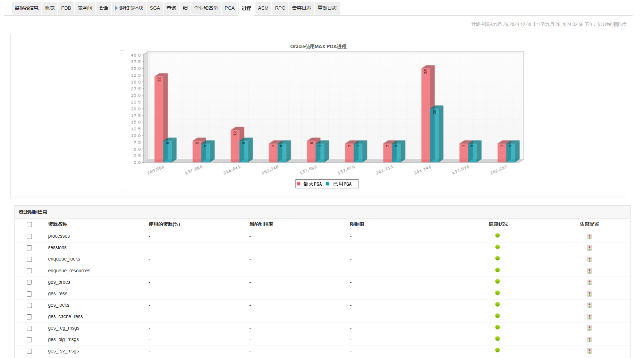Screen dimensions: 644x358
Task: Click green health status dot for ges_locks
Action: pos(497,304)
